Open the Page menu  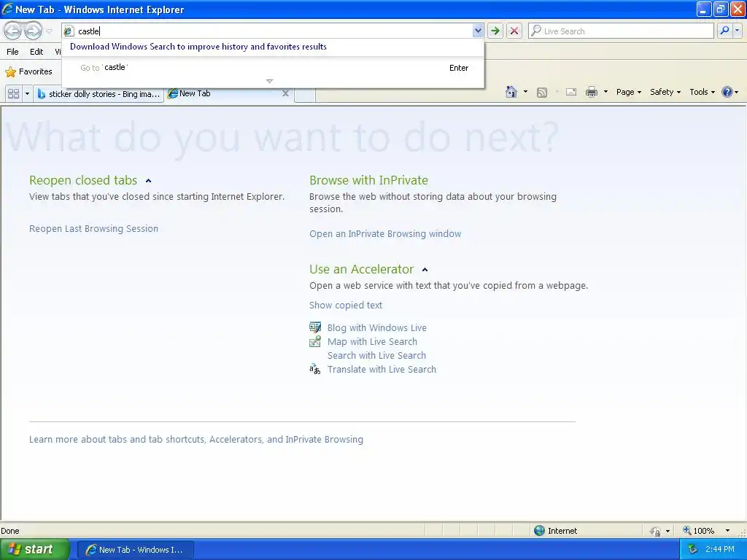point(628,92)
